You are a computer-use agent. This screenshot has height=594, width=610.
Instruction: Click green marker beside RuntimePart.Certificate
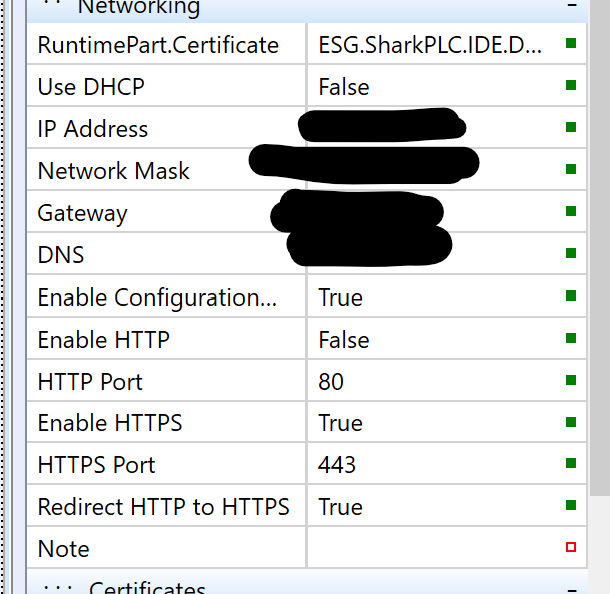(571, 44)
